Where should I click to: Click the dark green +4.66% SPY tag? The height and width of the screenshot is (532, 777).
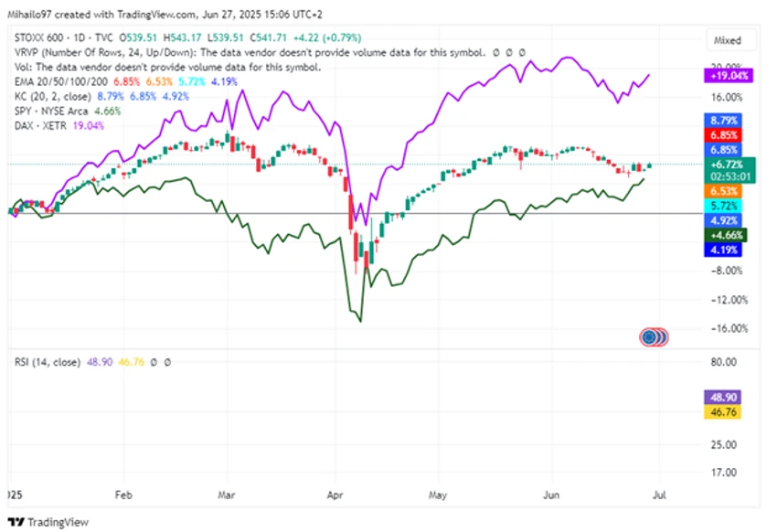coord(726,235)
